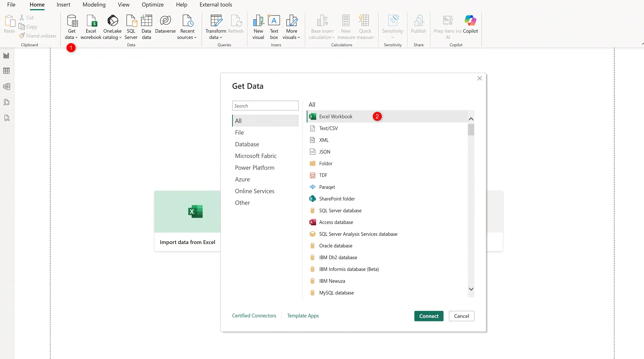Open DAX query view in sidebar
The height and width of the screenshot is (359, 644).
pyautogui.click(x=7, y=102)
